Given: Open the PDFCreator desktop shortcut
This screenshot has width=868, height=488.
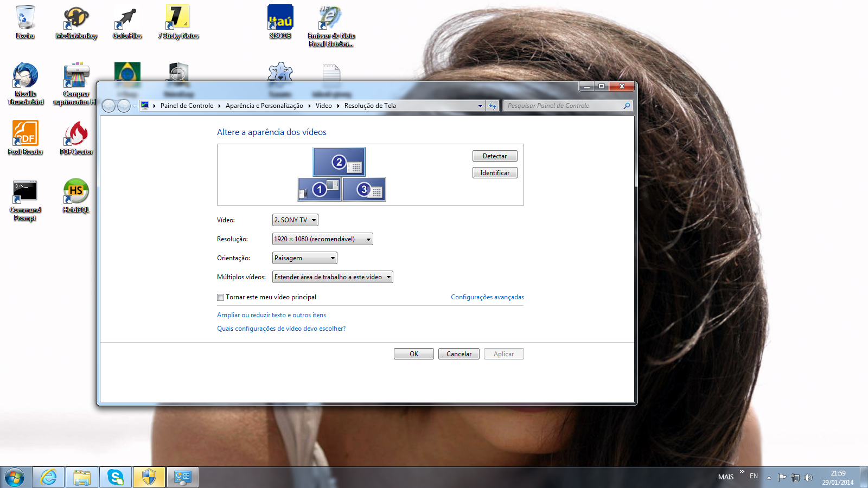Looking at the screenshot, I should 76,138.
